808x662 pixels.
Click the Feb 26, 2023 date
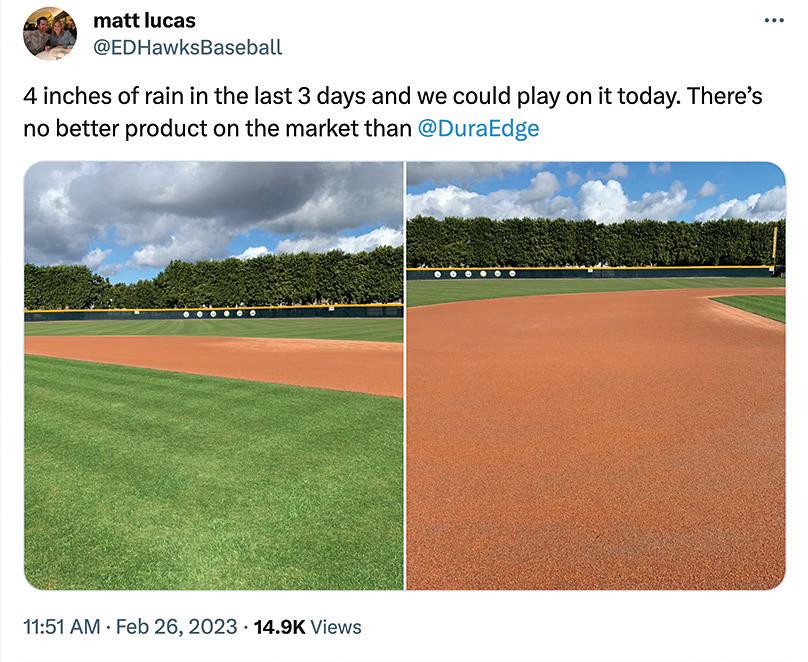176,627
